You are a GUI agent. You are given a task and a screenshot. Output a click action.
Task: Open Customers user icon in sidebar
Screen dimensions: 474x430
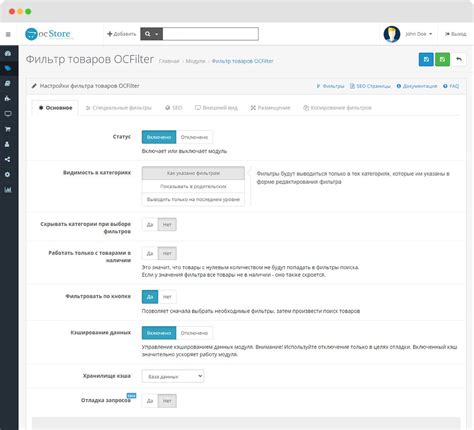8,144
